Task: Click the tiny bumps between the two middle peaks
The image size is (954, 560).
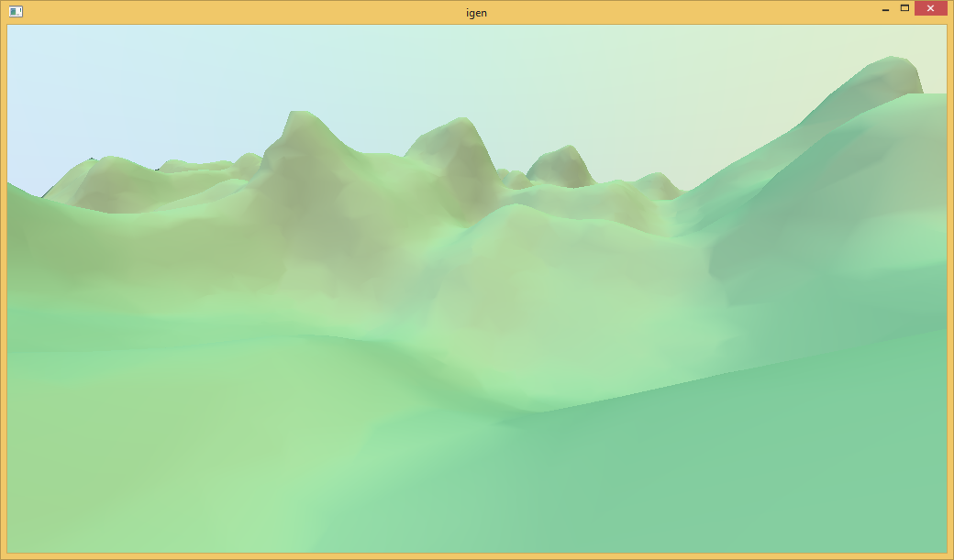Action: click(514, 176)
